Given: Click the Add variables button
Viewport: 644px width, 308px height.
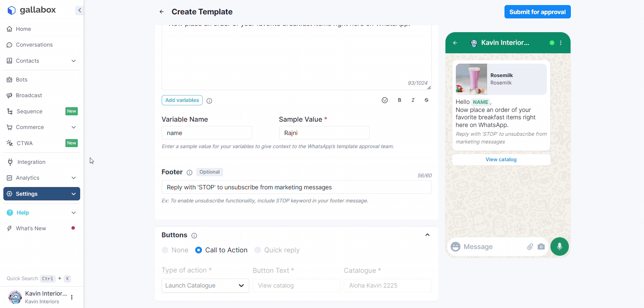Looking at the screenshot, I should point(182,100).
